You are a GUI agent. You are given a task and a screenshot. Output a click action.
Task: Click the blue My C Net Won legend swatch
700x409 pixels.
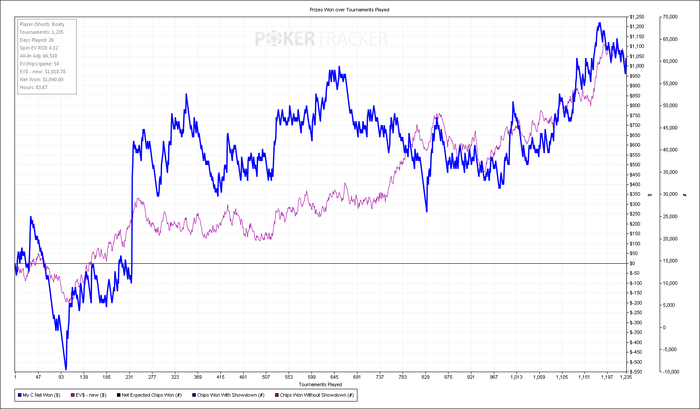(x=20, y=395)
